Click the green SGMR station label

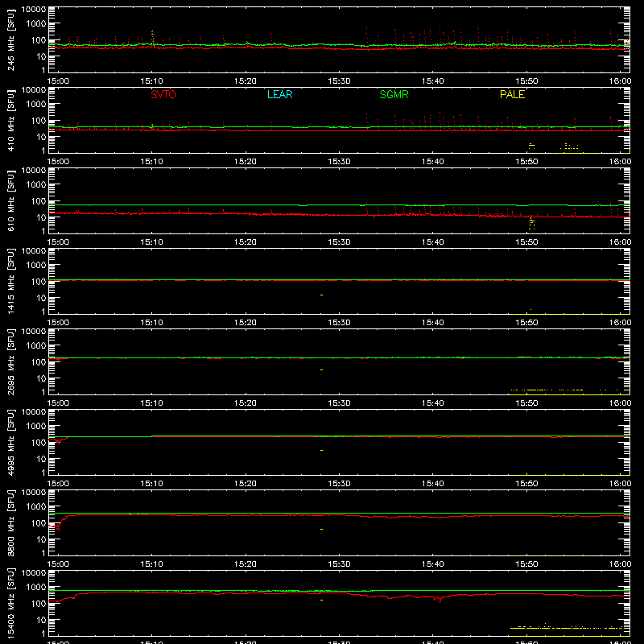[x=394, y=94]
